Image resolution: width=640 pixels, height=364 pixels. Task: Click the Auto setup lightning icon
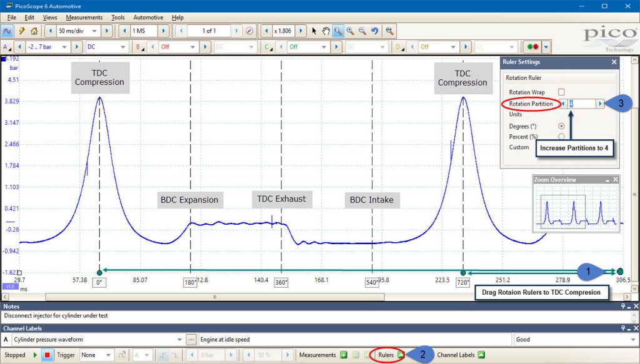pos(21,31)
